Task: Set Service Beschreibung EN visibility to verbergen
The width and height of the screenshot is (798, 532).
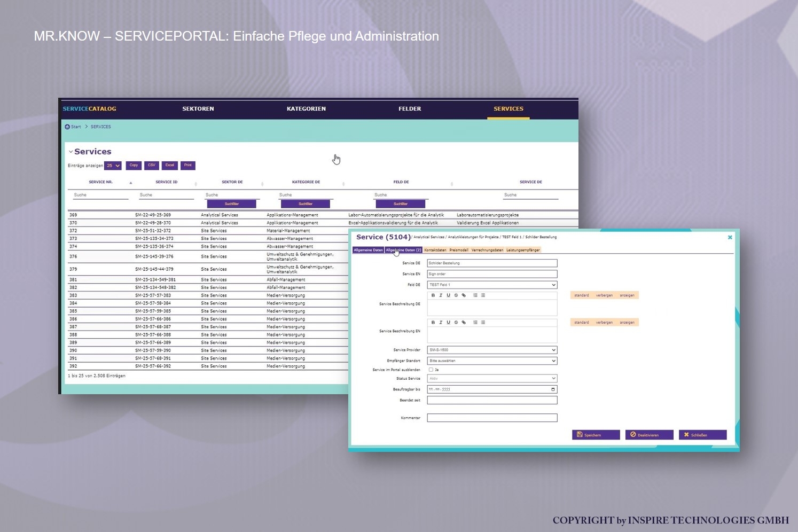Action: point(604,323)
